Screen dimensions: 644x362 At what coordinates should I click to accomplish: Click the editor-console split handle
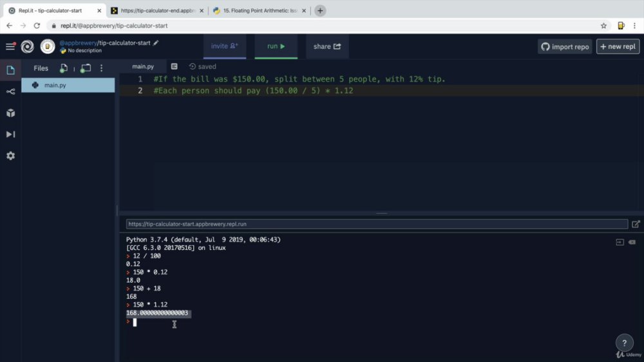381,213
